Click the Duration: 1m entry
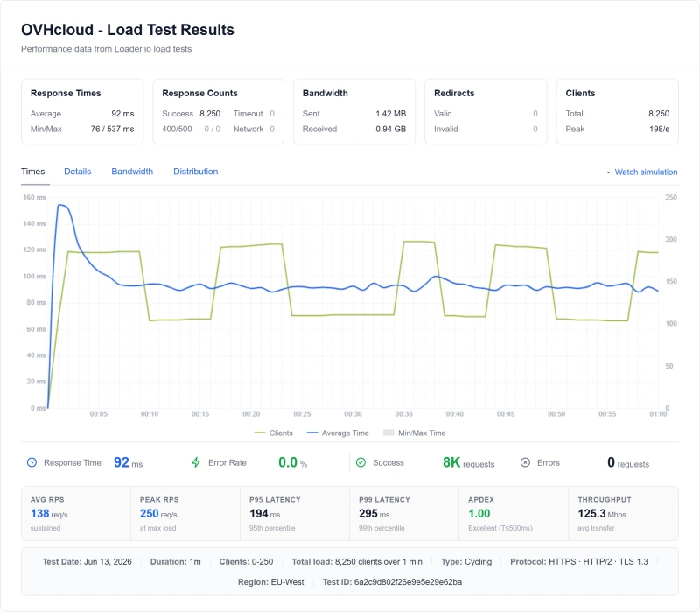Viewport: 700px width, 612px height. [x=176, y=562]
